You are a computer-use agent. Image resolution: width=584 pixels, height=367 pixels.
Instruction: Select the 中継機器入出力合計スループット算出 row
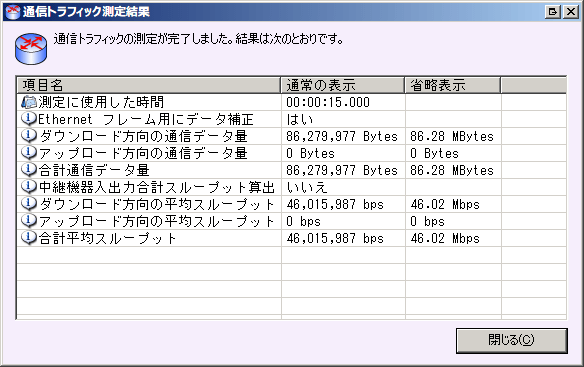pyautogui.click(x=292, y=187)
